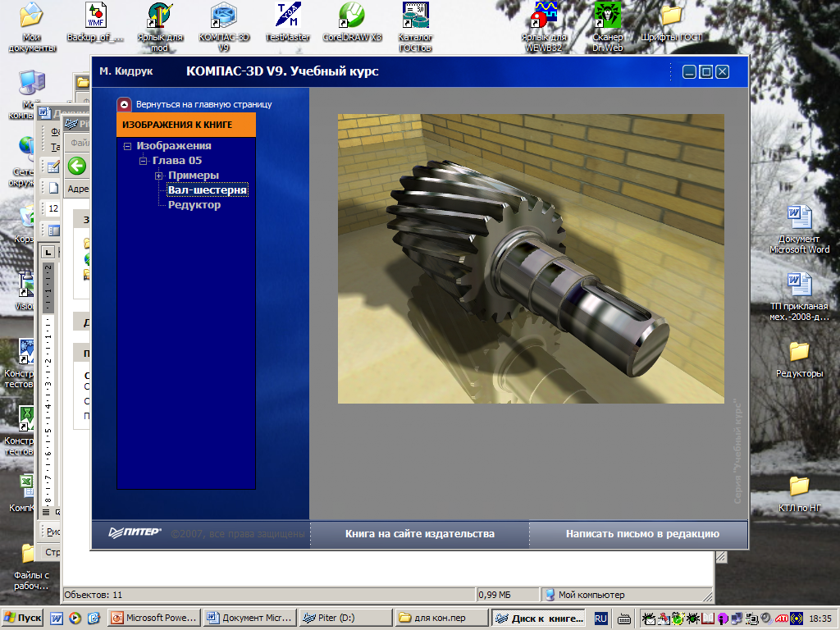Click Объектов: 11 status bar text
Viewport: 840px width, 630px height.
coord(94,595)
